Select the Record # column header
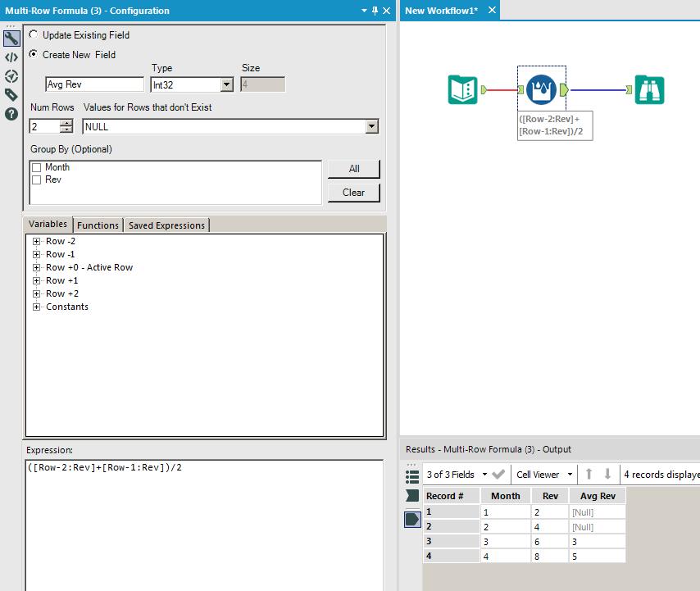700x591 pixels. click(x=452, y=496)
